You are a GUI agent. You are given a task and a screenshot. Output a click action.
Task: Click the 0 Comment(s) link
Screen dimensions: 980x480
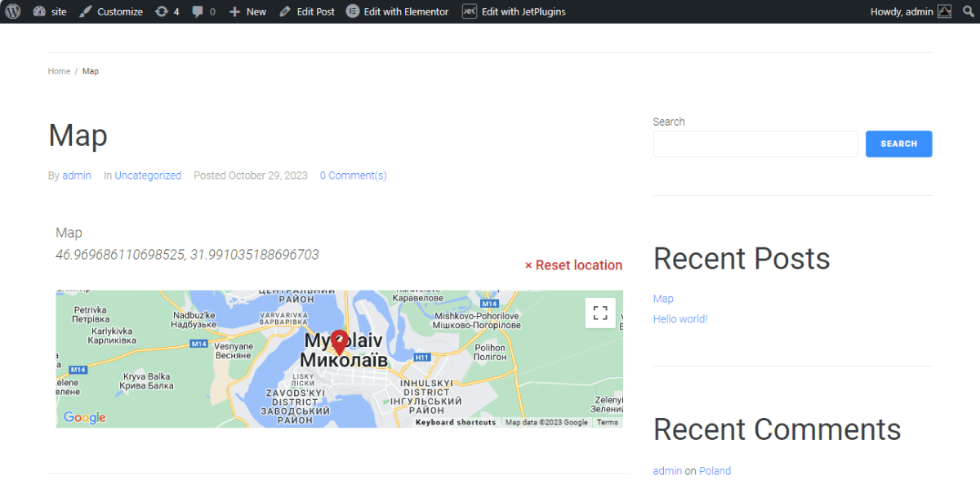point(353,176)
